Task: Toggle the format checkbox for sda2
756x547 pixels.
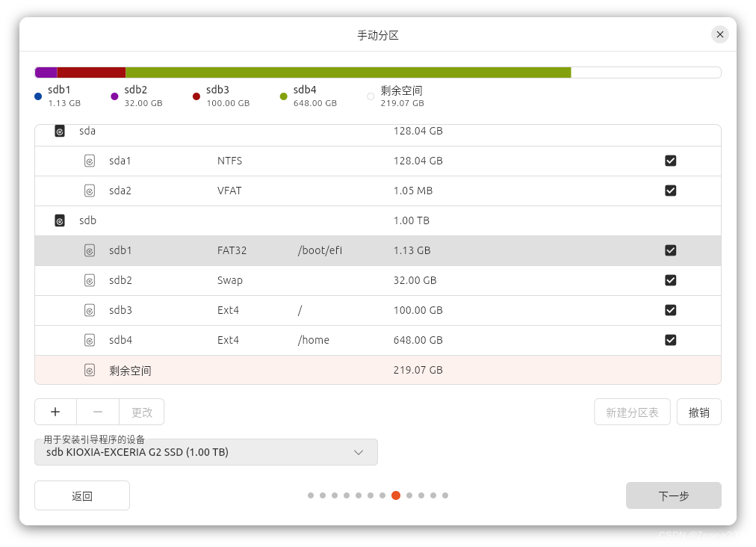Action: [x=670, y=191]
